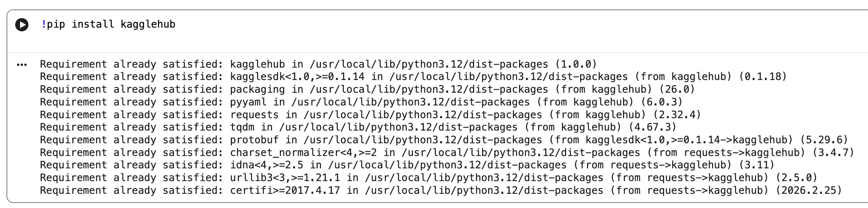Viewport: 868px width, 208px height.
Task: Click the certifi version (2026.2.25)
Action: [x=809, y=190]
